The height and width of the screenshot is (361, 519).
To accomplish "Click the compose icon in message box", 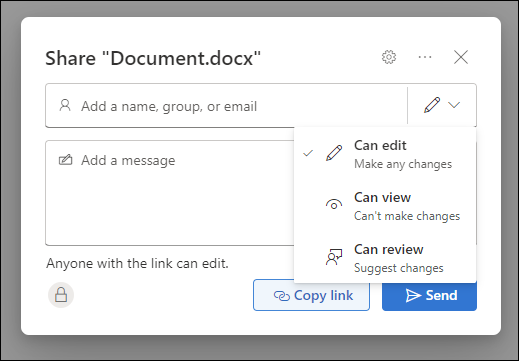I will [x=65, y=160].
